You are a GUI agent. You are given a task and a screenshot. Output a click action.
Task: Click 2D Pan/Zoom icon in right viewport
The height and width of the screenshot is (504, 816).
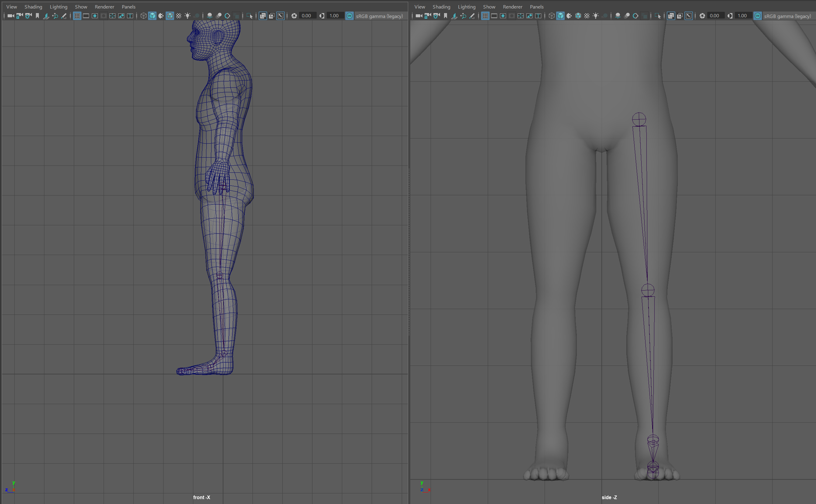(x=463, y=16)
